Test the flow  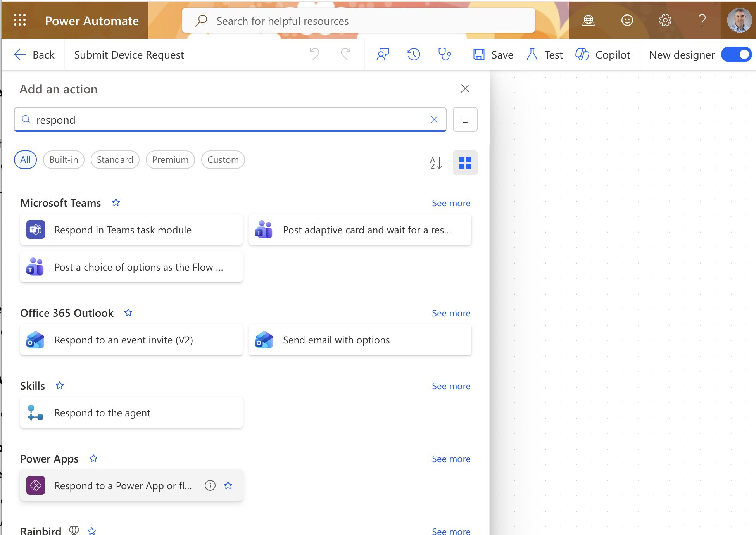545,55
